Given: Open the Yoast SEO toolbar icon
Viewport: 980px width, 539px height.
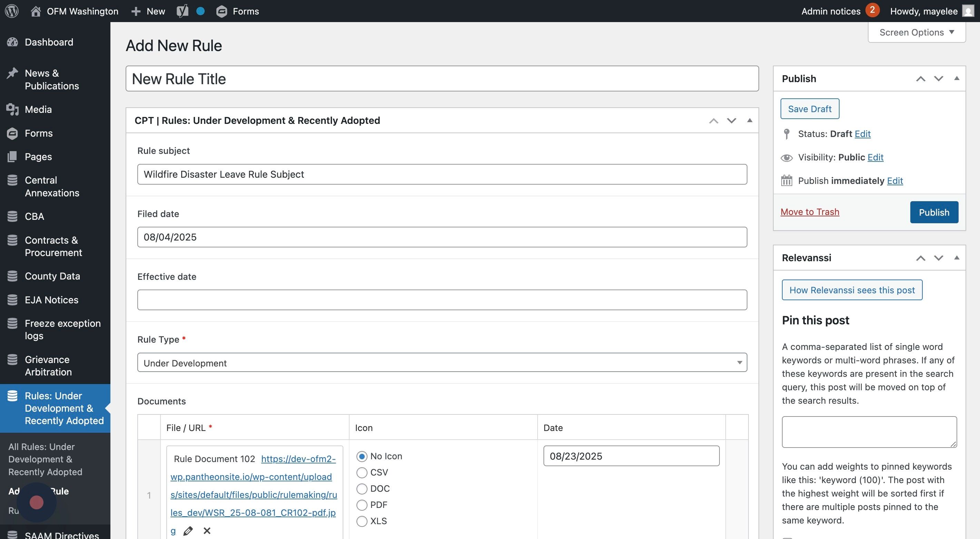Looking at the screenshot, I should (x=183, y=11).
